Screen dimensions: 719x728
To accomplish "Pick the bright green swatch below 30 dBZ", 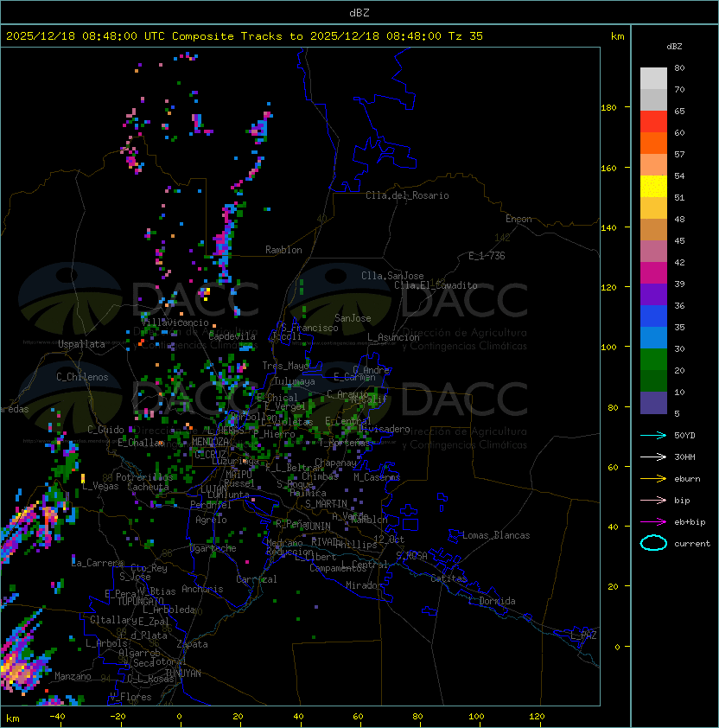I will tap(653, 359).
